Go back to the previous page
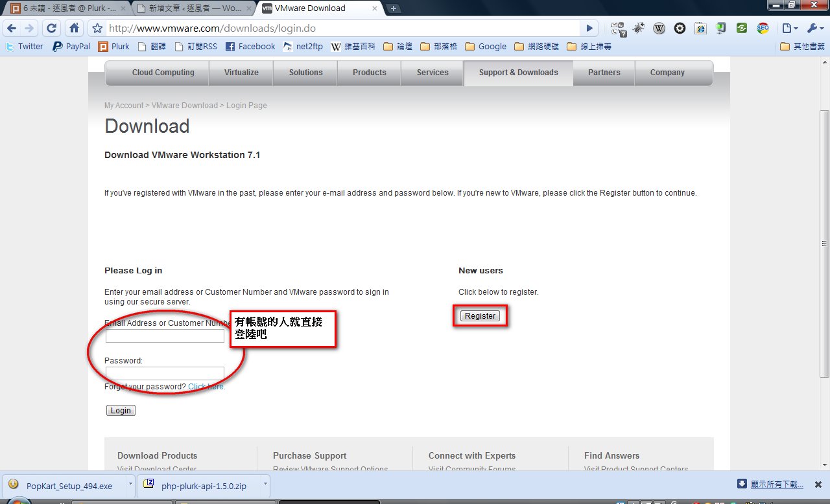The height and width of the screenshot is (504, 830). pos(12,29)
